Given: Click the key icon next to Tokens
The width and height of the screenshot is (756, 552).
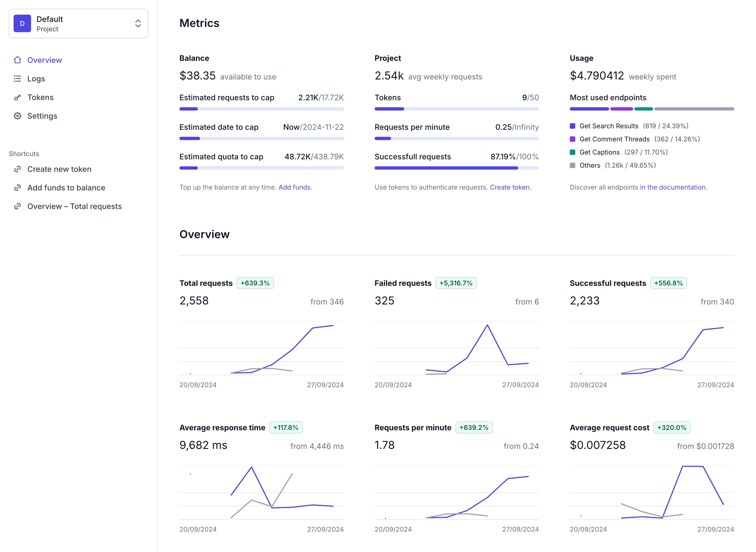Looking at the screenshot, I should pyautogui.click(x=17, y=98).
